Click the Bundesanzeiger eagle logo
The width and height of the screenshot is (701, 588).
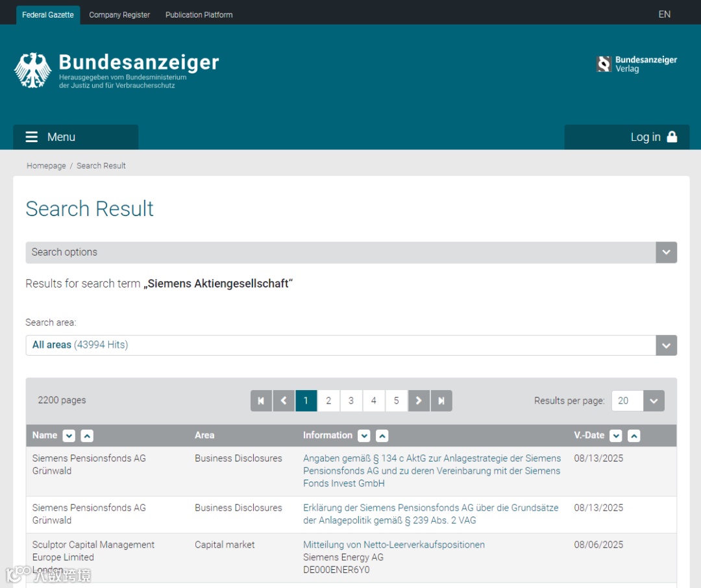click(32, 70)
